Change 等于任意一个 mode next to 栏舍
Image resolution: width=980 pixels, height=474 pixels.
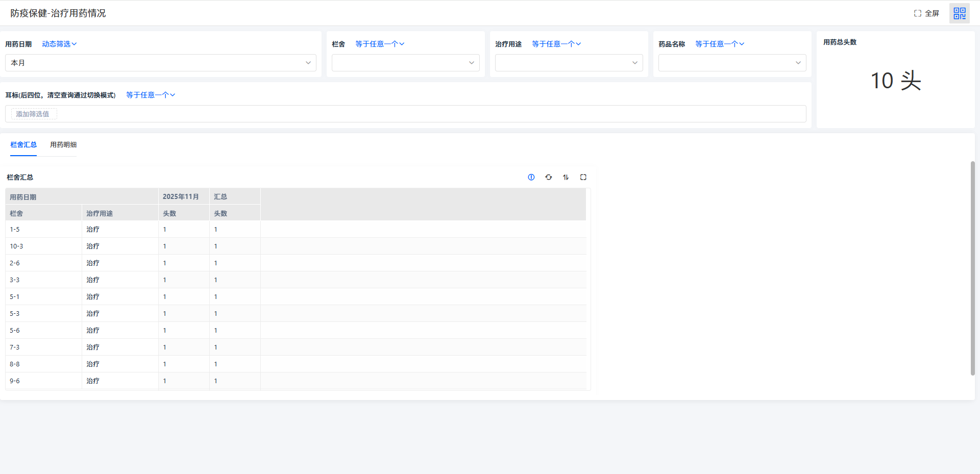tap(380, 44)
